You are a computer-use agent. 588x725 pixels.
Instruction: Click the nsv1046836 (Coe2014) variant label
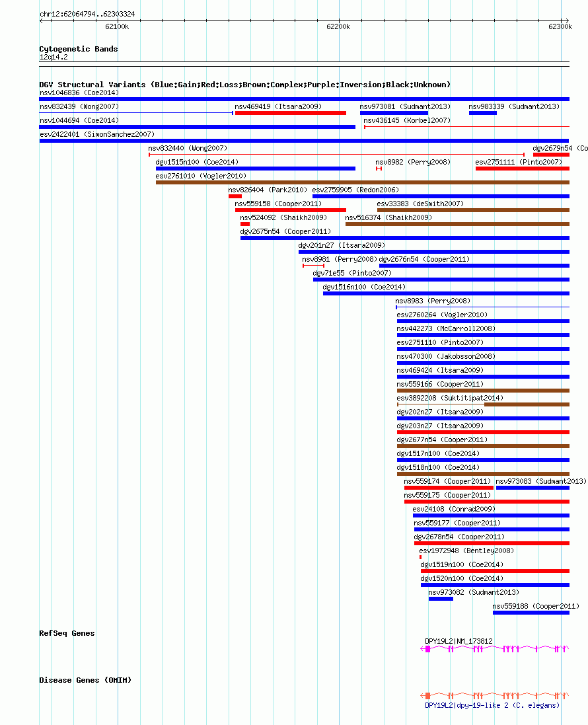coord(79,93)
